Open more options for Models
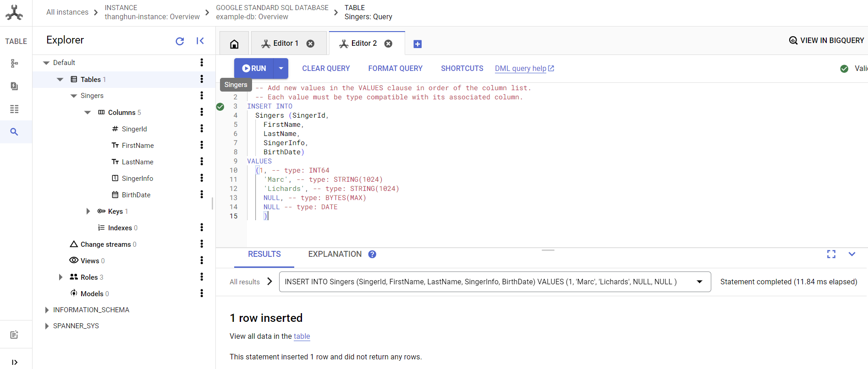This screenshot has width=868, height=369. click(x=202, y=293)
